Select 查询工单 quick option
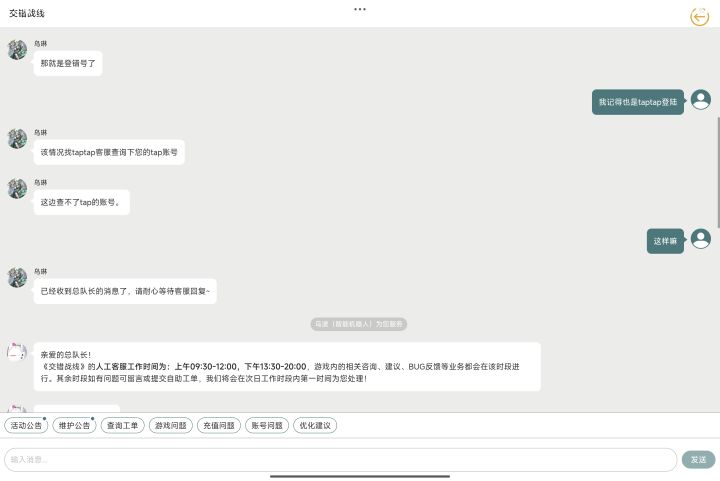 pyautogui.click(x=123, y=425)
